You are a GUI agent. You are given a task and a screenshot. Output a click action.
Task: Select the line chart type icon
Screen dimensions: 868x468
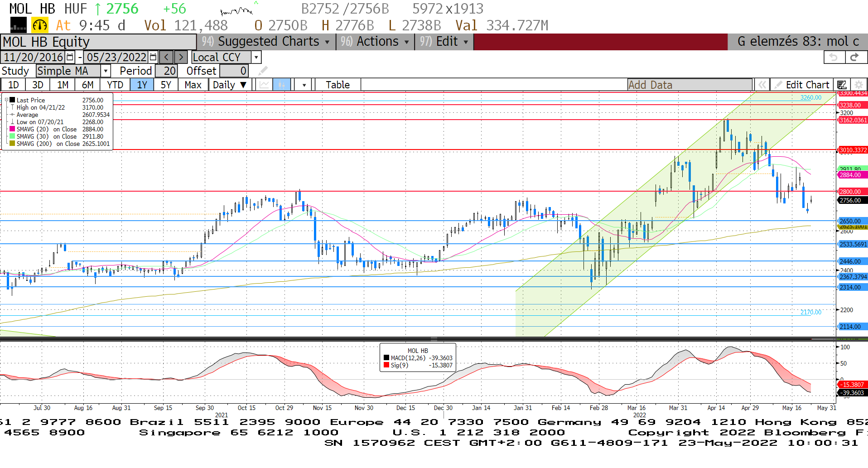coord(265,85)
